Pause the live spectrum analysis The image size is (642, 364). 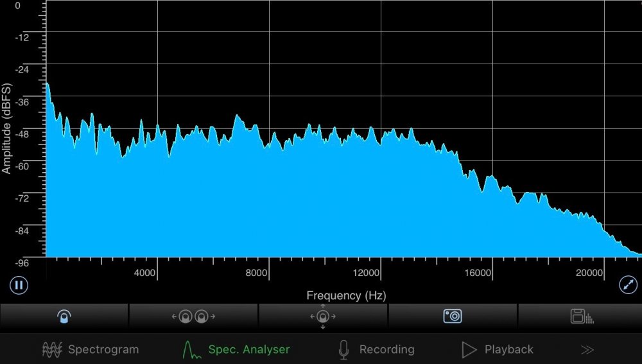pyautogui.click(x=19, y=285)
